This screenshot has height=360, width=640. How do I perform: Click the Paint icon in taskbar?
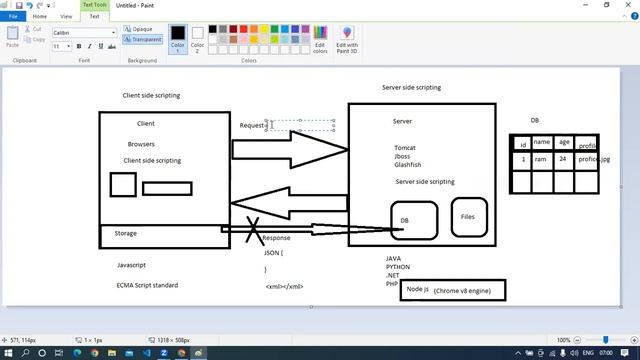point(199,353)
